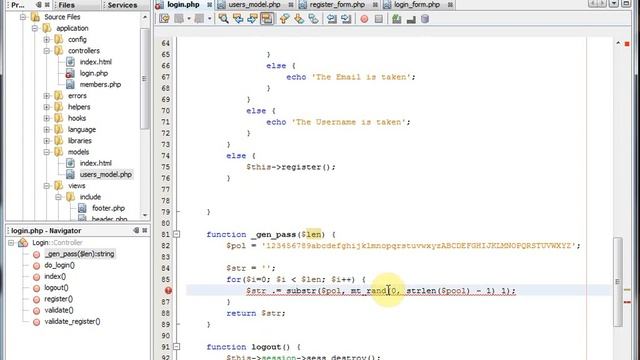Expand the errors folder
This screenshot has width=640, height=360.
point(47,96)
